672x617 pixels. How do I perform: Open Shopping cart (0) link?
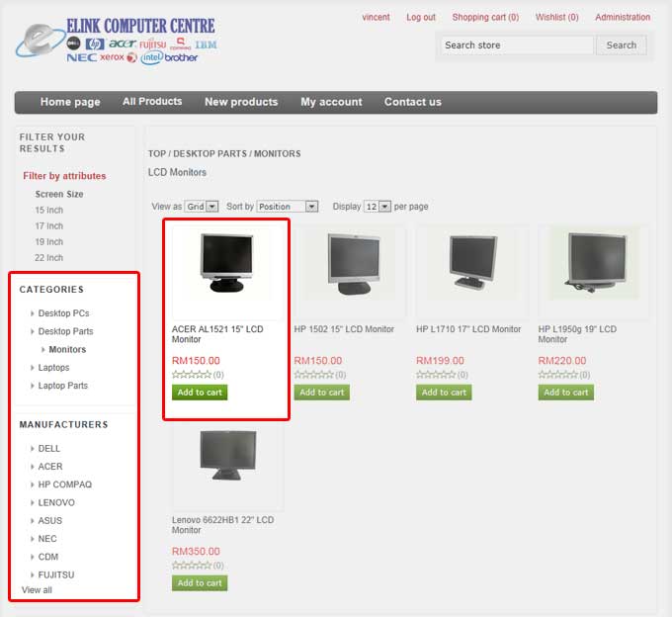pos(485,17)
